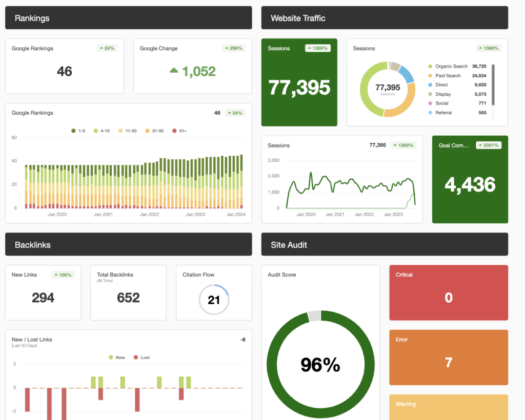Screen dimensions: 525x420
Task: Click the 24% trend badge on Google Rankings
Action: pyautogui.click(x=108, y=48)
